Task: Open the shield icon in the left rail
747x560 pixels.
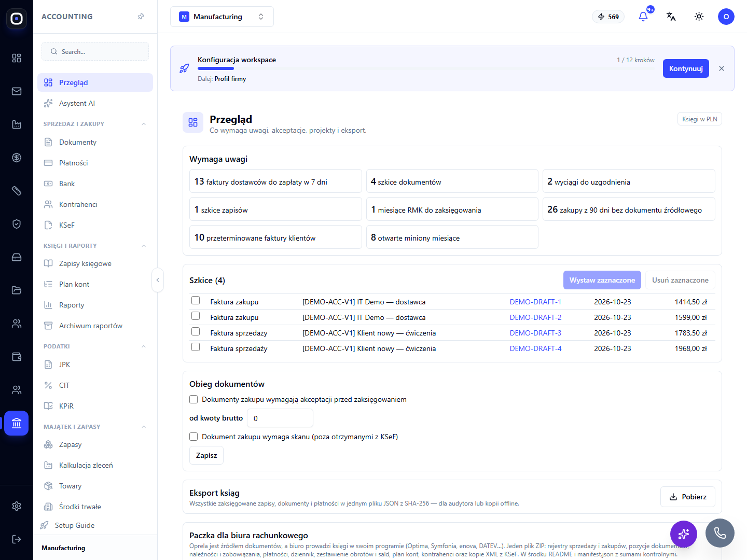Action: [x=17, y=224]
